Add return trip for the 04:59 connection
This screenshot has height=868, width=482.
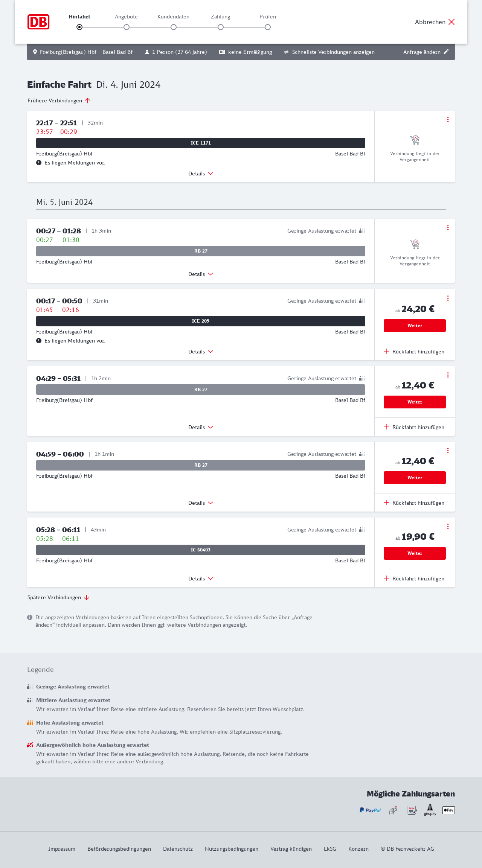pyautogui.click(x=414, y=503)
